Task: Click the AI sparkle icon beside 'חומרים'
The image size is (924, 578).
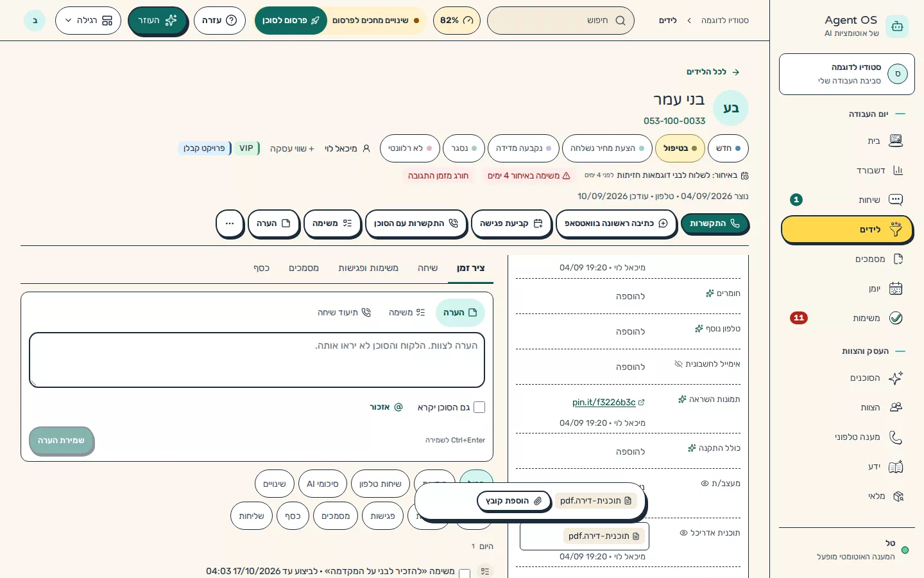Action: pyautogui.click(x=710, y=293)
